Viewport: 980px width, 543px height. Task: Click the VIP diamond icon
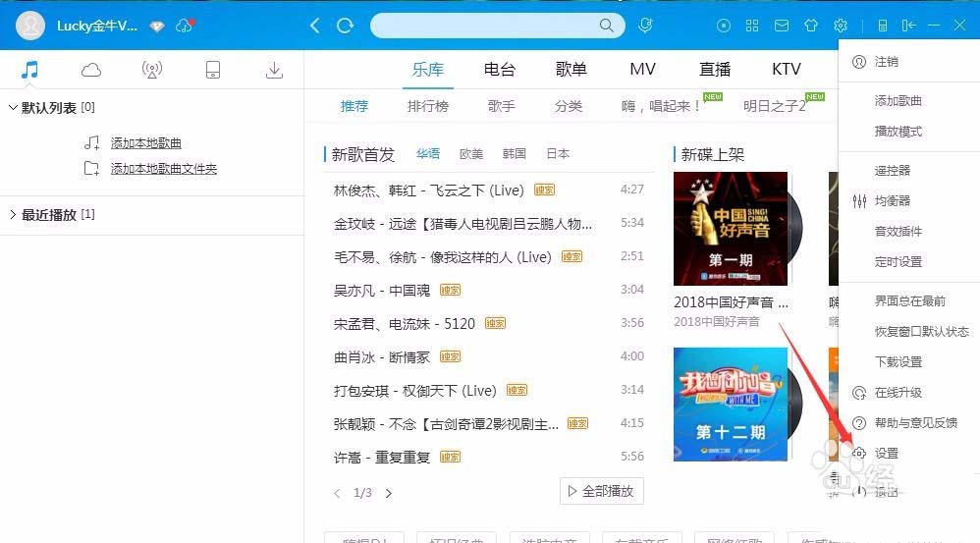click(x=157, y=27)
